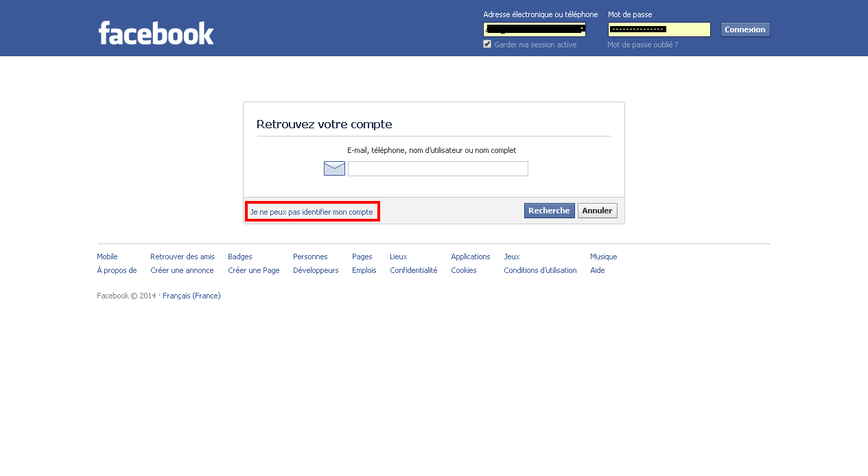Open the Lieux footer link
This screenshot has width=868, height=476.
click(399, 257)
